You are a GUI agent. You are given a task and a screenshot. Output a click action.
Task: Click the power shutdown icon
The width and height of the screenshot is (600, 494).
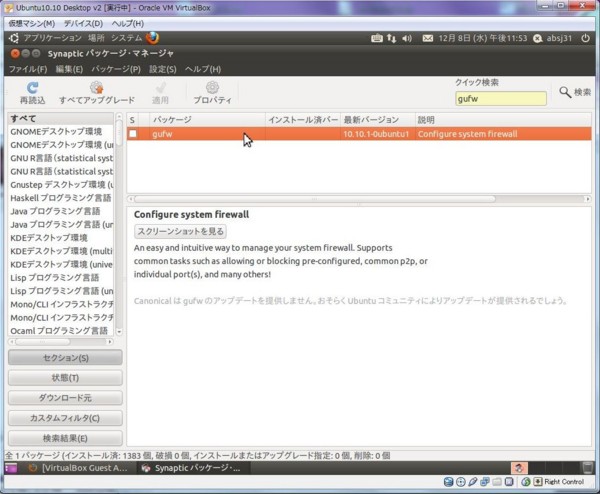point(585,38)
